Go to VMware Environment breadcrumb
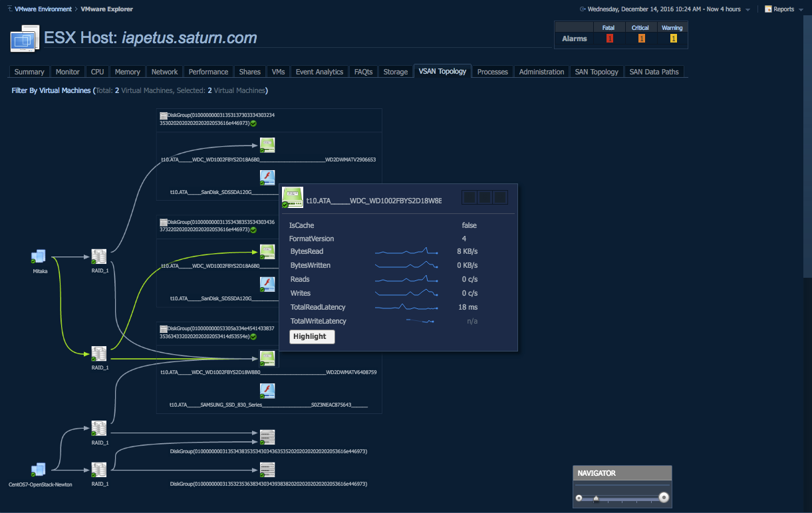The height and width of the screenshot is (513, 812). (43, 9)
